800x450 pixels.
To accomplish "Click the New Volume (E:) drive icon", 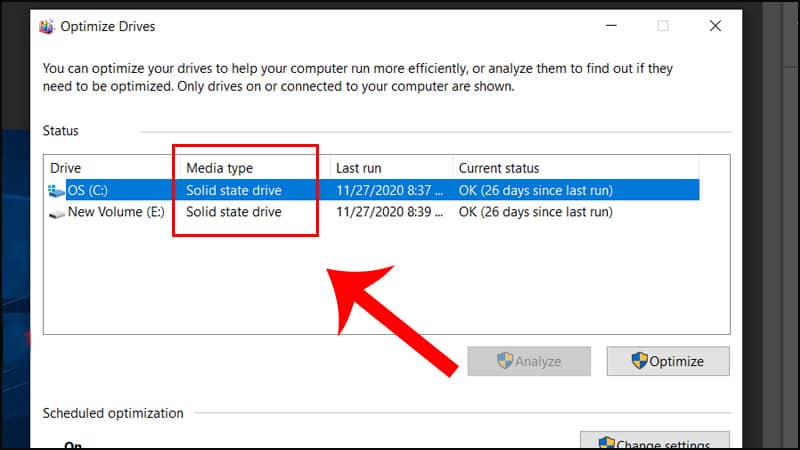I will click(55, 213).
